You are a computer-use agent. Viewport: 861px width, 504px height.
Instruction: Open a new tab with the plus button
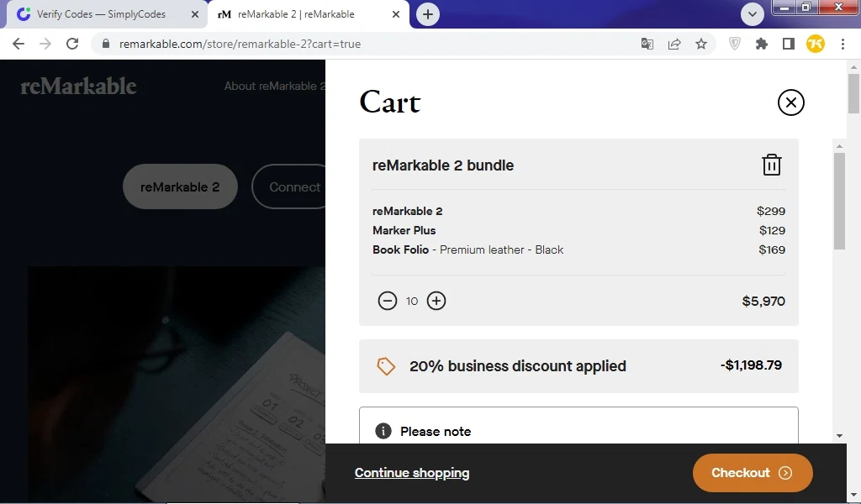pyautogui.click(x=428, y=14)
